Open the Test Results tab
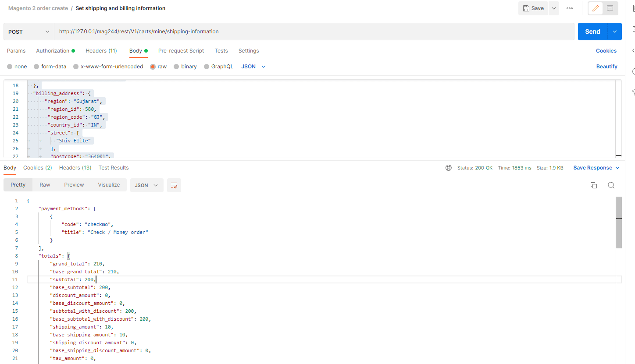The image size is (635, 364). point(114,168)
